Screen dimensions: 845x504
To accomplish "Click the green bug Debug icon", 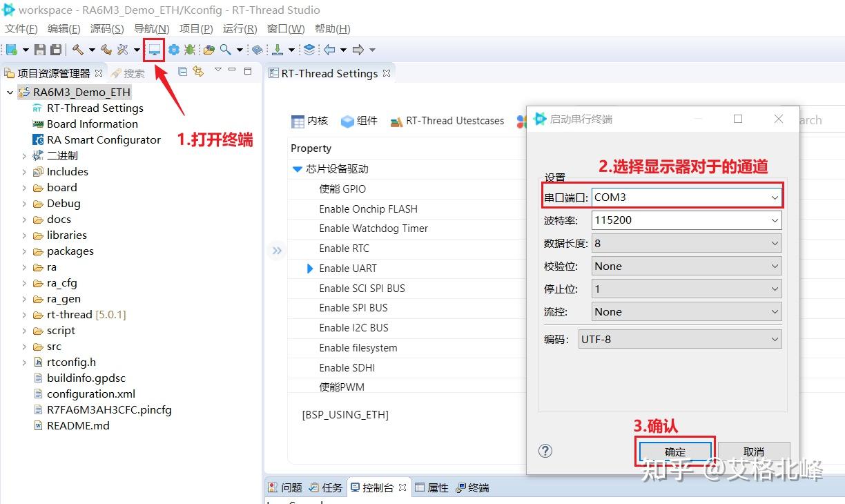I will point(189,50).
